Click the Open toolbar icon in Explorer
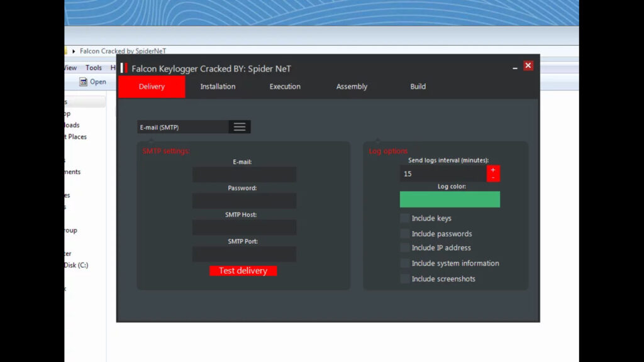The image size is (644, 362). click(x=83, y=82)
